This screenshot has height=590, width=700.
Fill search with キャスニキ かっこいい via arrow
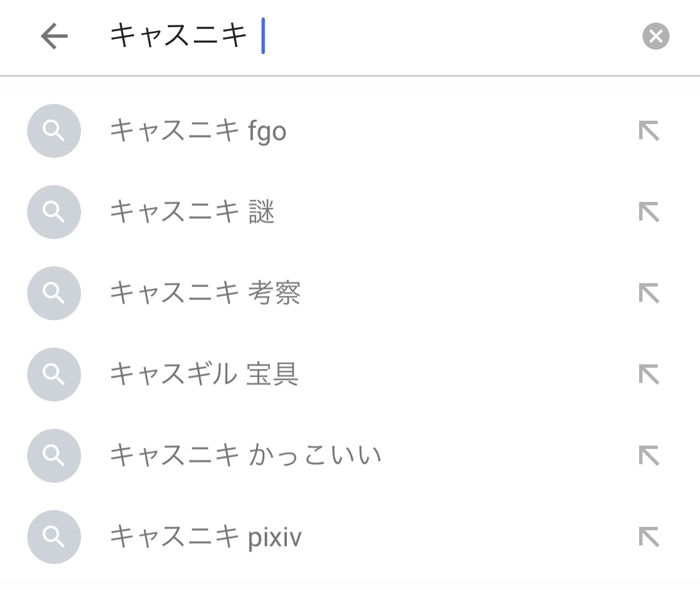click(x=649, y=456)
